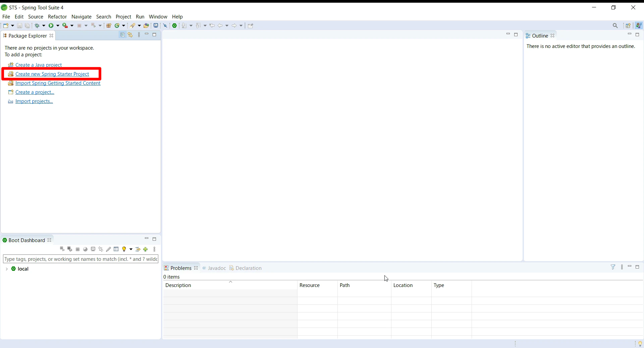Expand the local node in Boot Dashboard
Viewport: 644px width, 348px height.
[x=6, y=269]
